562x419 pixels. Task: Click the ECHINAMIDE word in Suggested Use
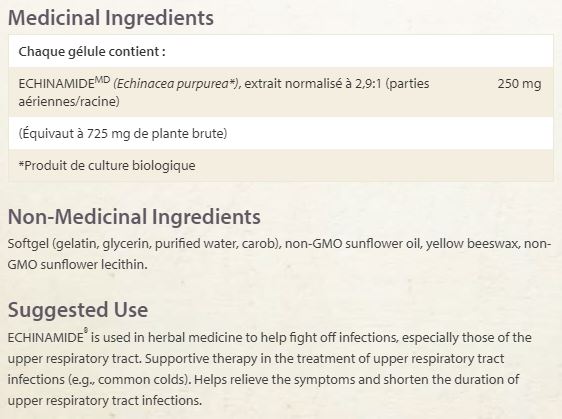click(x=46, y=338)
